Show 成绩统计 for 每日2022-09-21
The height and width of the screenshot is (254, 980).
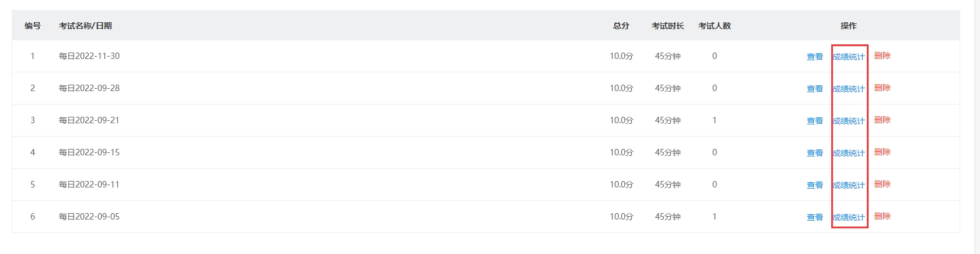click(849, 121)
